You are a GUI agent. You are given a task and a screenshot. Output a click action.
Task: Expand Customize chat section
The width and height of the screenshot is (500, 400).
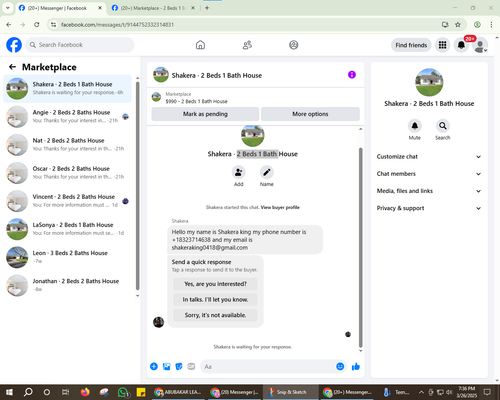coord(429,157)
